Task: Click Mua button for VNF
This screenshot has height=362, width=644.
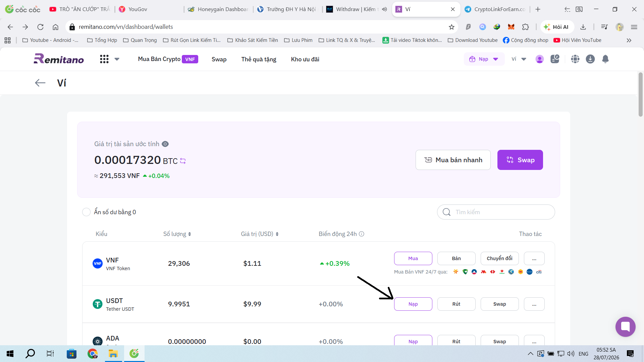Action: click(413, 258)
